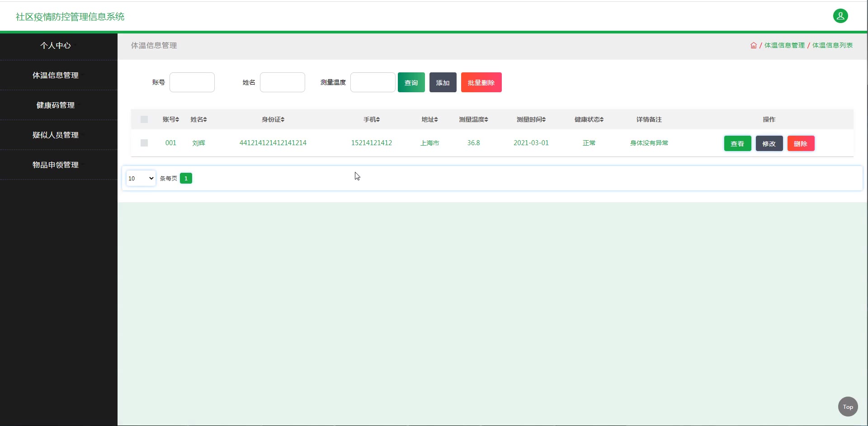868x426 pixels.
Task: Go to page 1
Action: click(186, 178)
